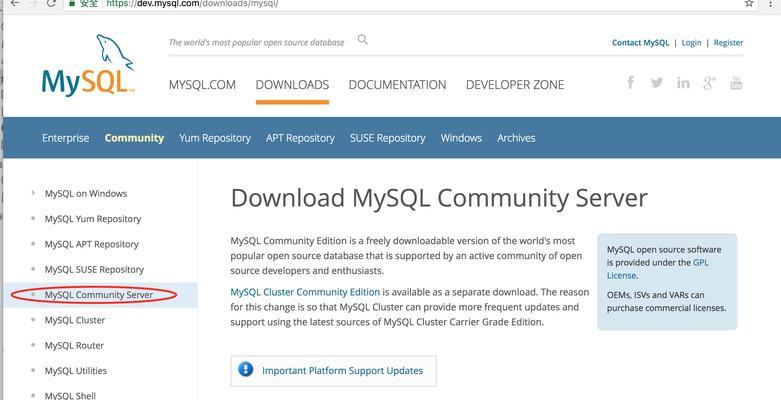Open Important Platform Support Updates link
Image resolution: width=781 pixels, height=400 pixels.
coord(342,371)
